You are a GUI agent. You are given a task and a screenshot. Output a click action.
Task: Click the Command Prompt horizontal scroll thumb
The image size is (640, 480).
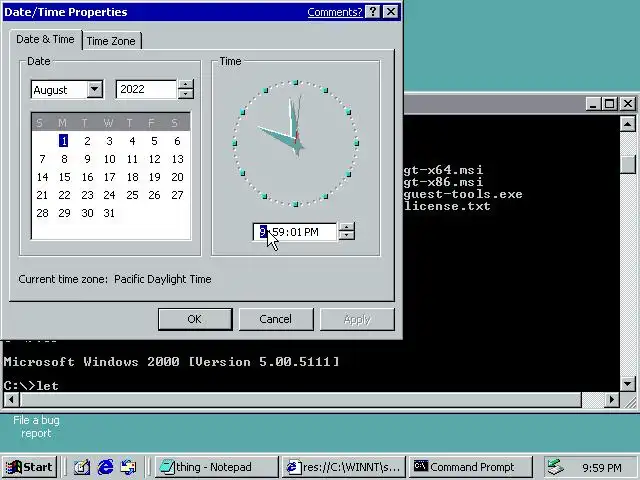click(301, 400)
